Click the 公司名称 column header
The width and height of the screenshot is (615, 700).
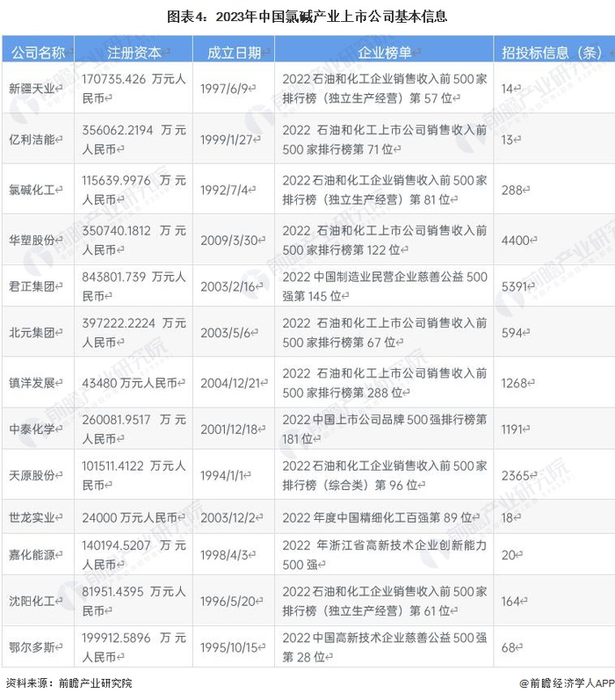38,53
